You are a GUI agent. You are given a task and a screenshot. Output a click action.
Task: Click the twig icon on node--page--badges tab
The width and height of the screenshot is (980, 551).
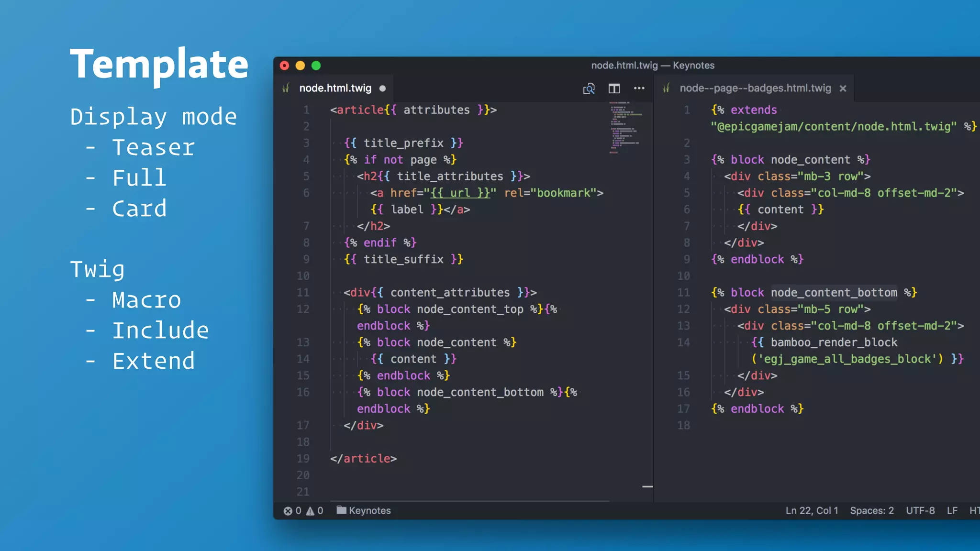(666, 88)
